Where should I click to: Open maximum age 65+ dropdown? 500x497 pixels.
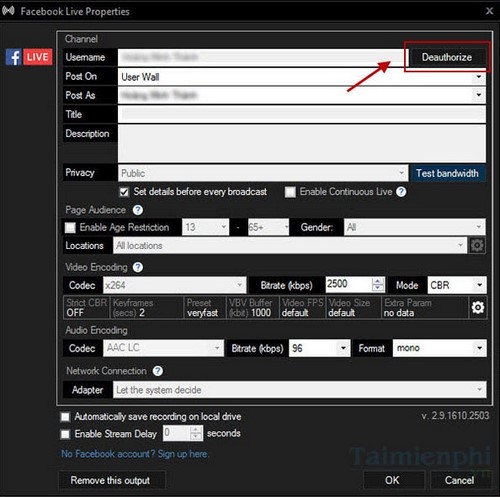tap(268, 227)
